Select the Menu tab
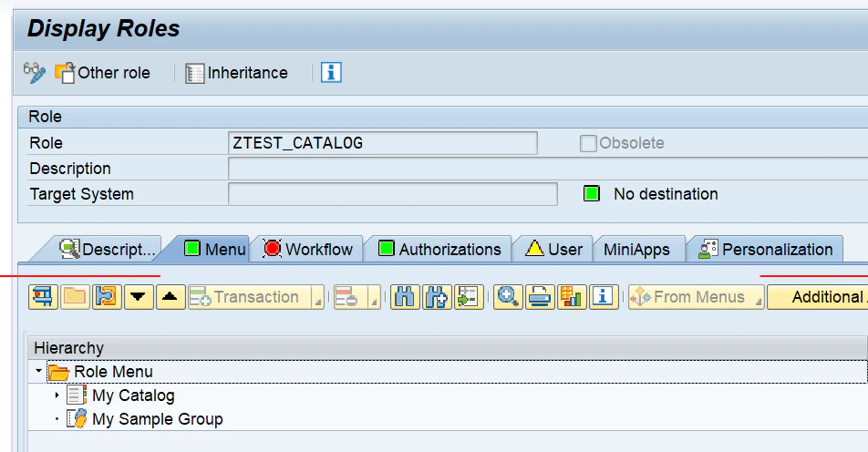The height and width of the screenshot is (452, 868). coord(214,250)
